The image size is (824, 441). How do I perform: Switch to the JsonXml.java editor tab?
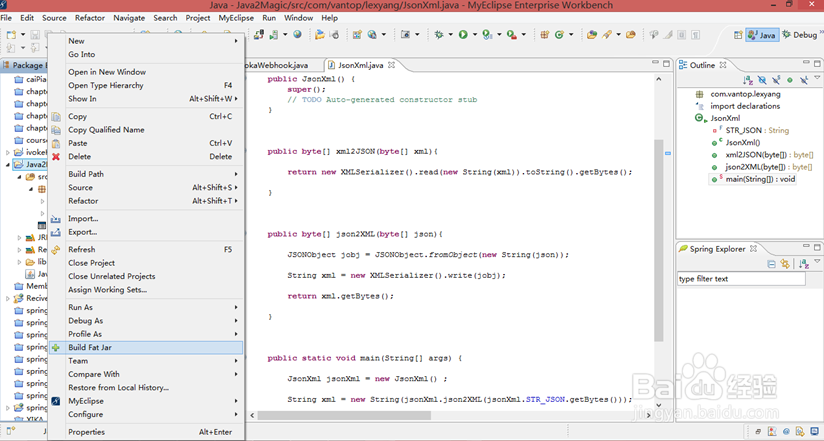click(360, 65)
